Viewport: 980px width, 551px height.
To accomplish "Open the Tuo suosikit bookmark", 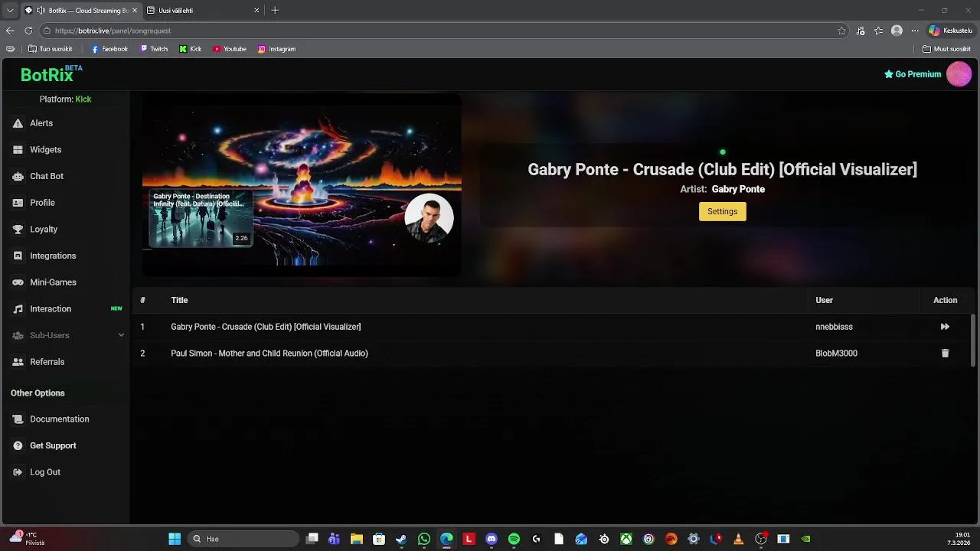I will tap(50, 49).
